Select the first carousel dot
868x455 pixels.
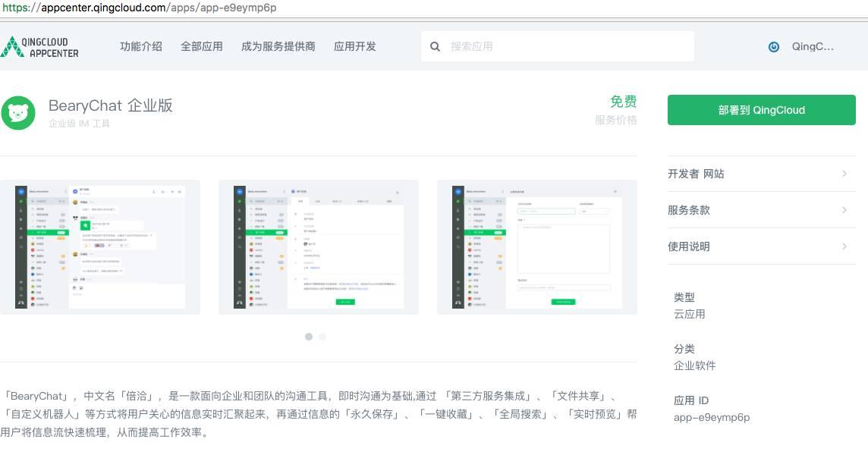coord(309,337)
